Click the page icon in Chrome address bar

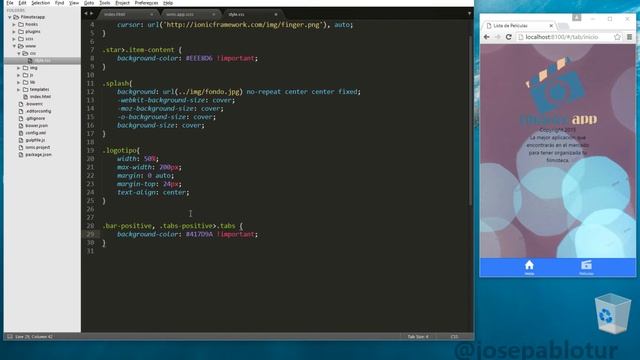(521, 37)
